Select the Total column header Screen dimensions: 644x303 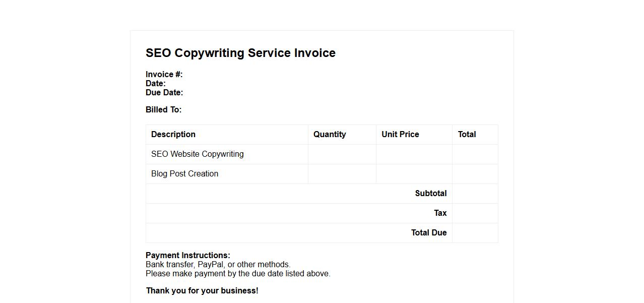click(x=467, y=135)
